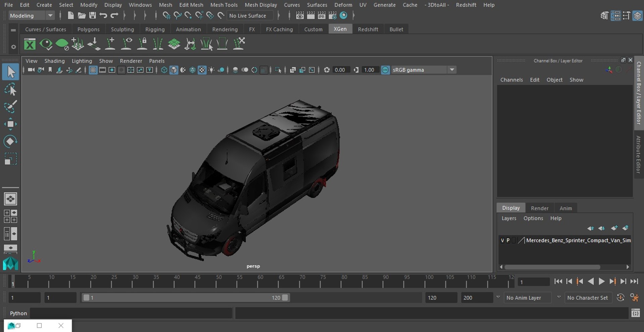This screenshot has height=332, width=644.
Task: Select the Paint selection tool
Action: click(10, 107)
